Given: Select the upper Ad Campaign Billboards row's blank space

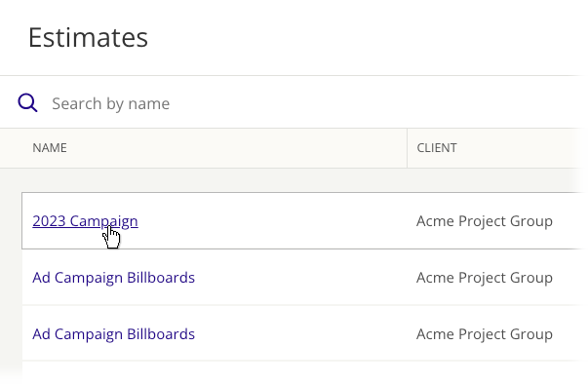Looking at the screenshot, I should pyautogui.click(x=300, y=278).
